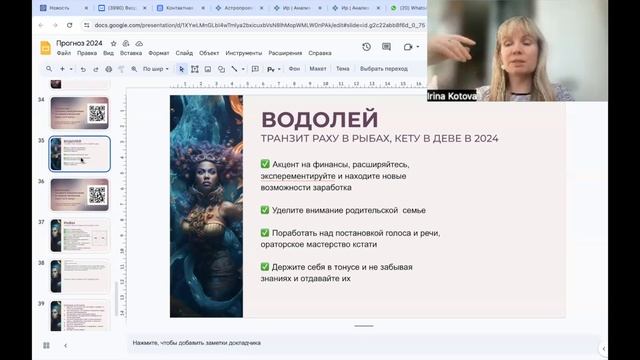Open the По шир zoom dropdown

pos(156,69)
